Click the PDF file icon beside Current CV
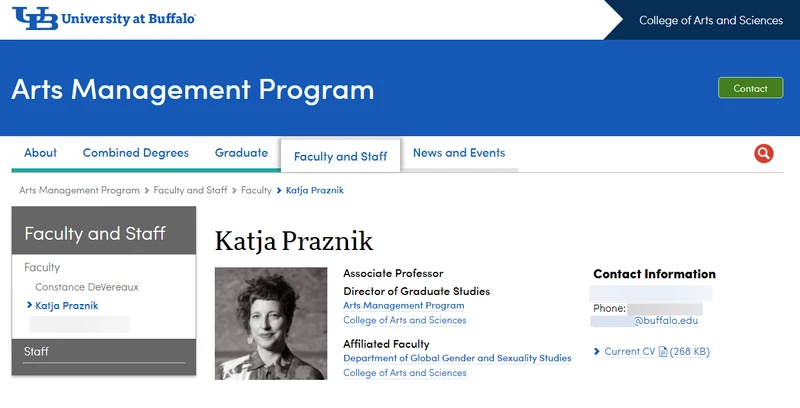 (663, 351)
